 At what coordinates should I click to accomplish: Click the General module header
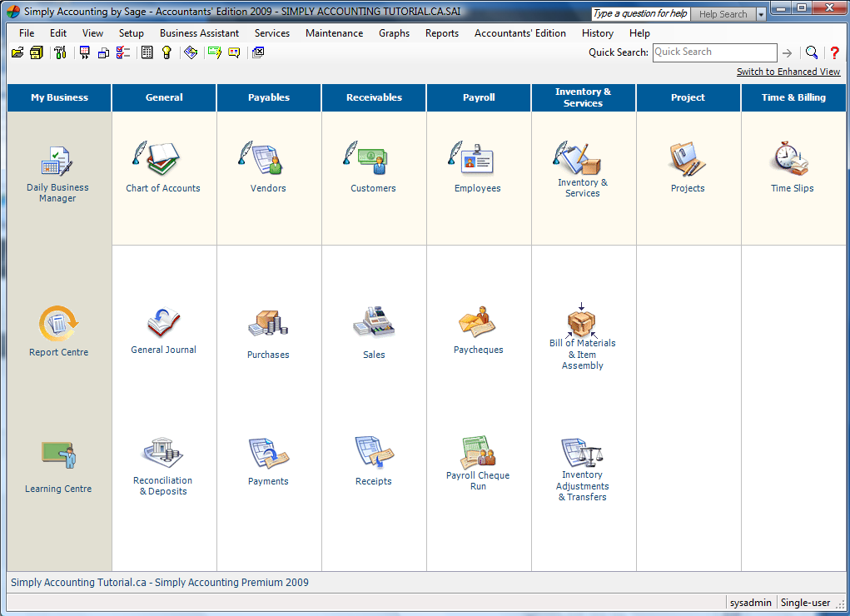click(x=164, y=97)
